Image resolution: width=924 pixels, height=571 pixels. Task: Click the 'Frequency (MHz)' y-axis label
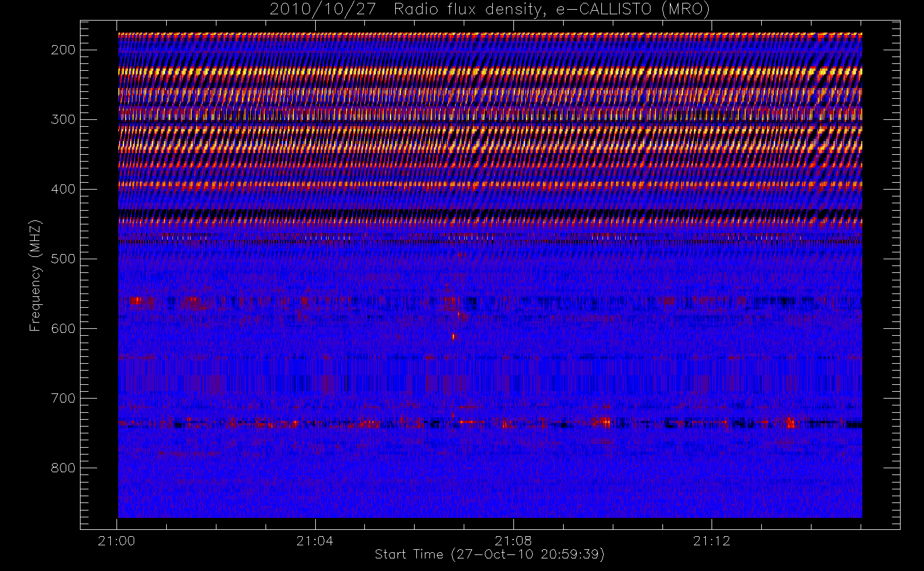(x=35, y=275)
